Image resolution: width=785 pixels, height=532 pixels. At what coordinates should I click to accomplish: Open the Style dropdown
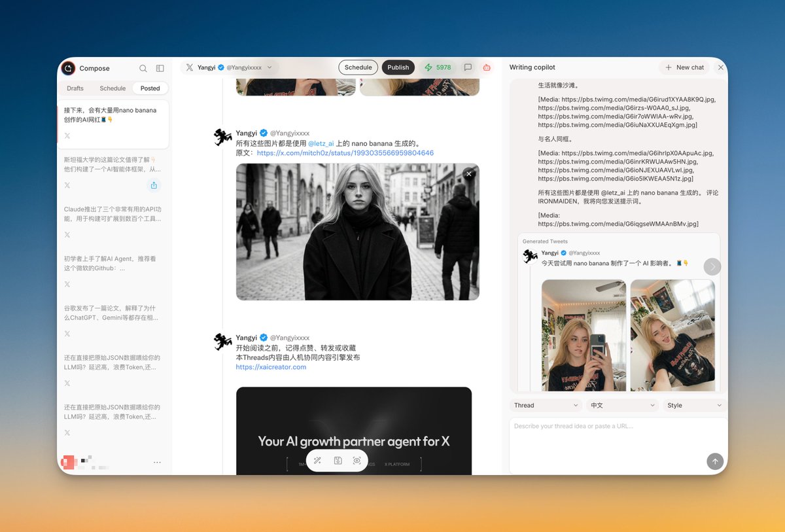695,405
